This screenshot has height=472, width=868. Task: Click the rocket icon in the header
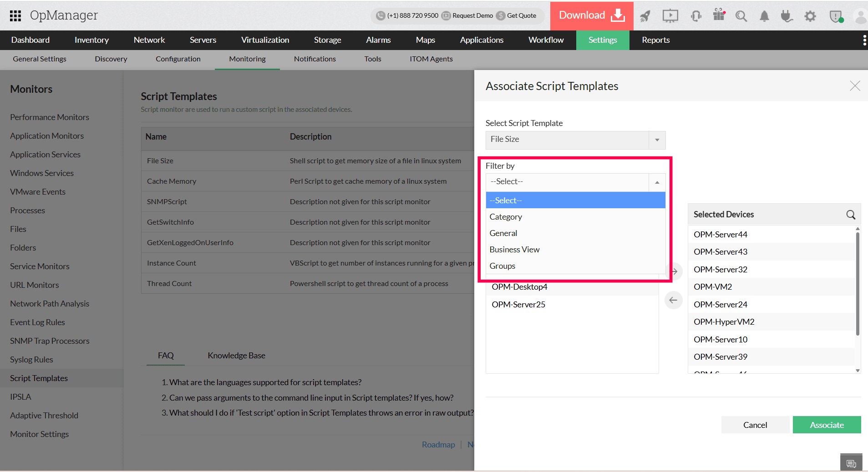tap(645, 16)
